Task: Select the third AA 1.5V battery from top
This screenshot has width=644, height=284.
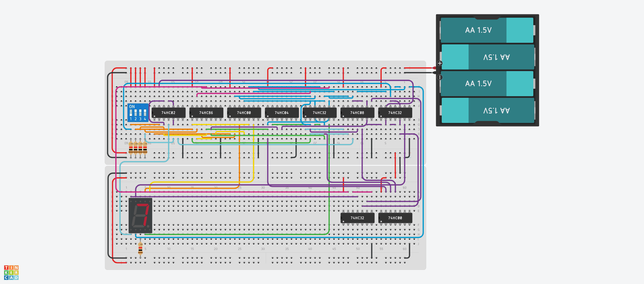Action: click(487, 83)
